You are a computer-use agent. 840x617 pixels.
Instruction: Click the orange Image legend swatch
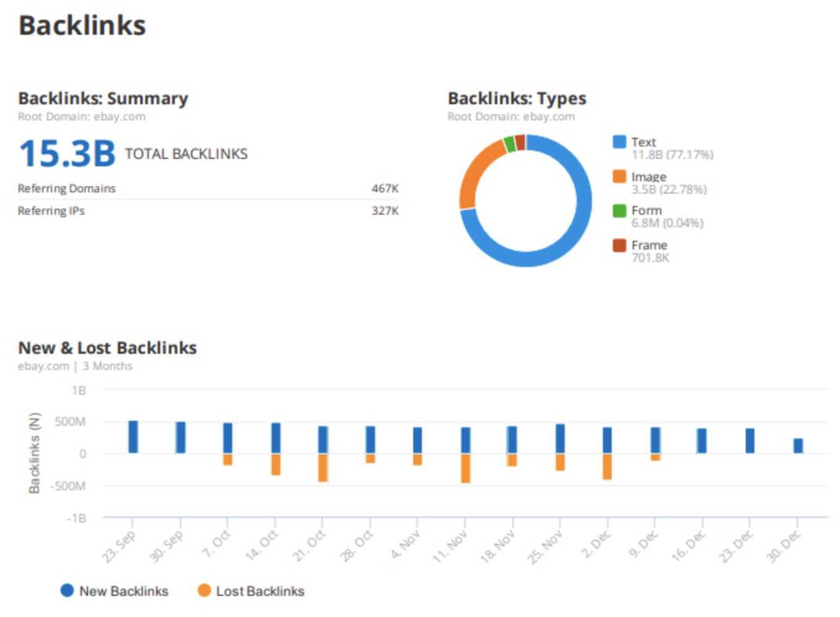(x=619, y=176)
